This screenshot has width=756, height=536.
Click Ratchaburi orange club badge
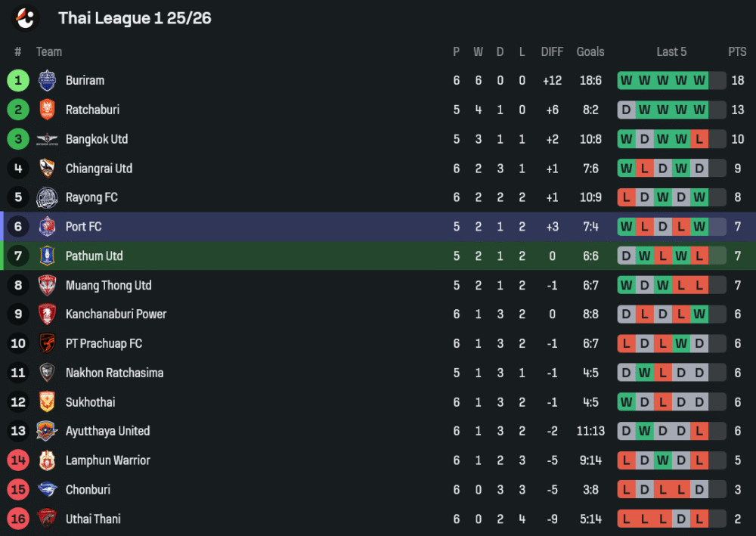click(47, 110)
